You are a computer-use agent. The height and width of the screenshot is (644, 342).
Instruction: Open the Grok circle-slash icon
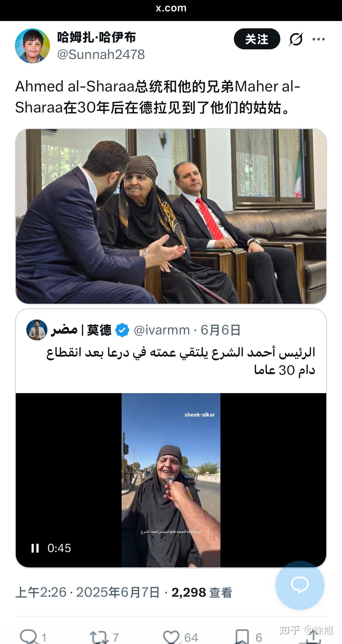296,39
